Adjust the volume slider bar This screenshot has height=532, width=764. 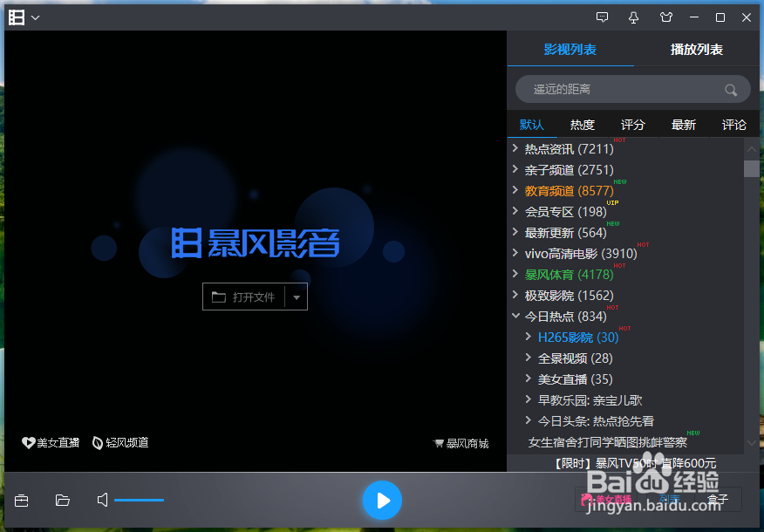139,501
